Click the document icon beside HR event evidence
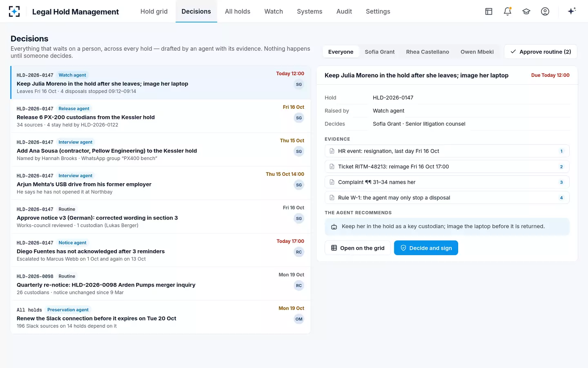Viewport: 588px width, 368px height. 332,151
